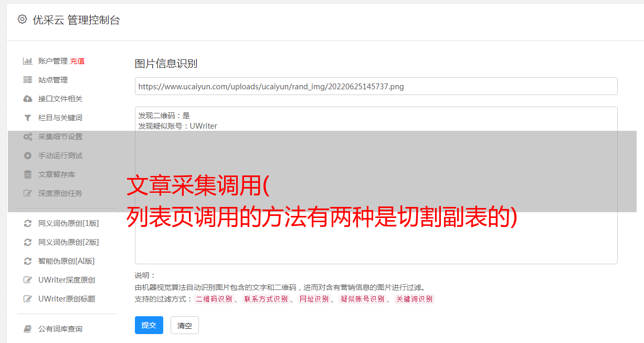
Task: Open 接口文件相关 in the sidebar
Action: coord(60,99)
